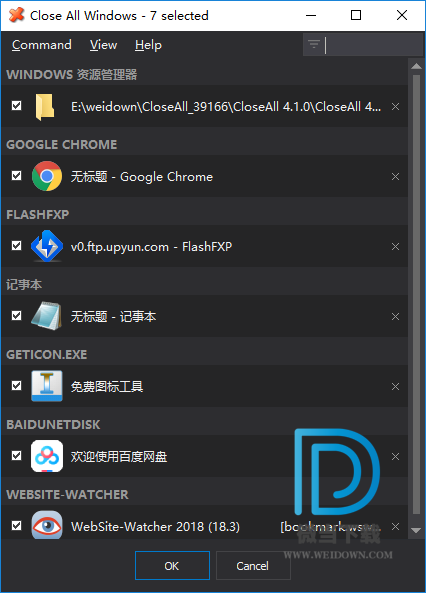This screenshot has width=426, height=593.
Task: Click the Baidu Netdisk cloud icon
Action: (x=47, y=456)
